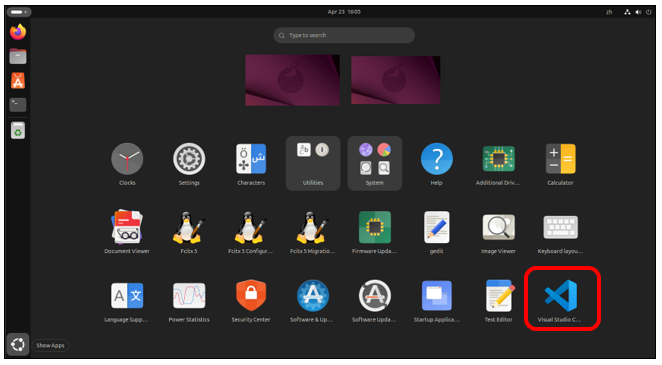This screenshot has width=662, height=365.
Task: Click the Type to search field
Action: click(x=344, y=35)
